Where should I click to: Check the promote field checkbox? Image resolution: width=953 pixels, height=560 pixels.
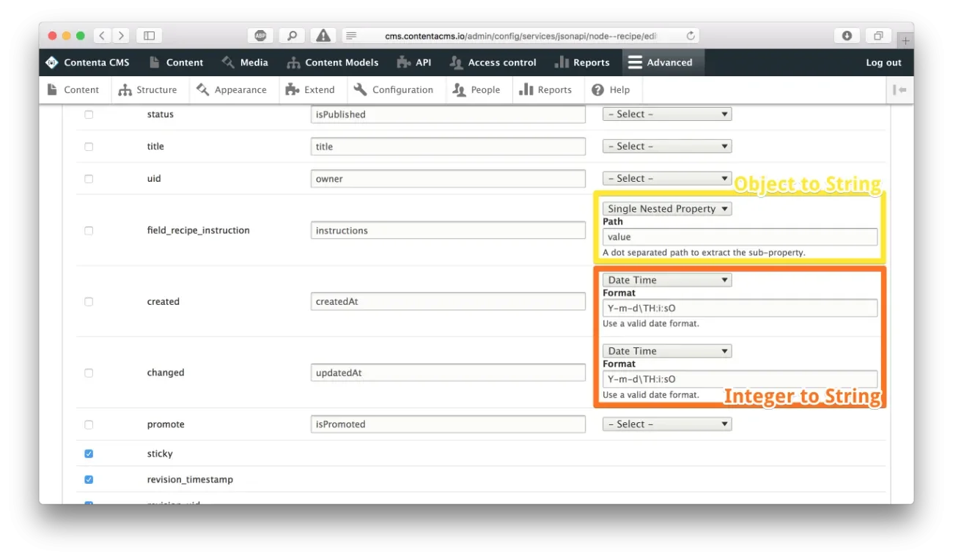pos(89,424)
